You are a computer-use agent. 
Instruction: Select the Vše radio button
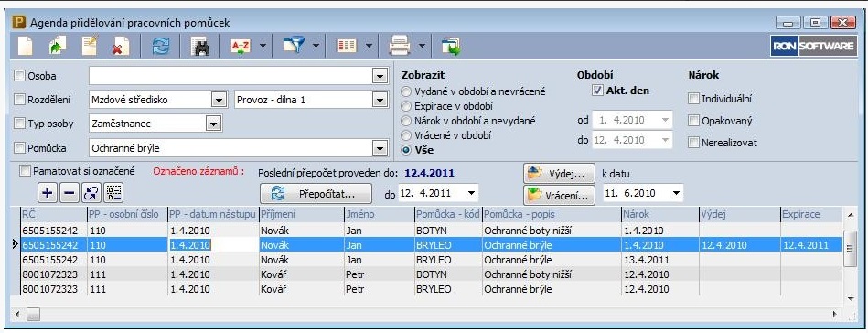tap(407, 150)
